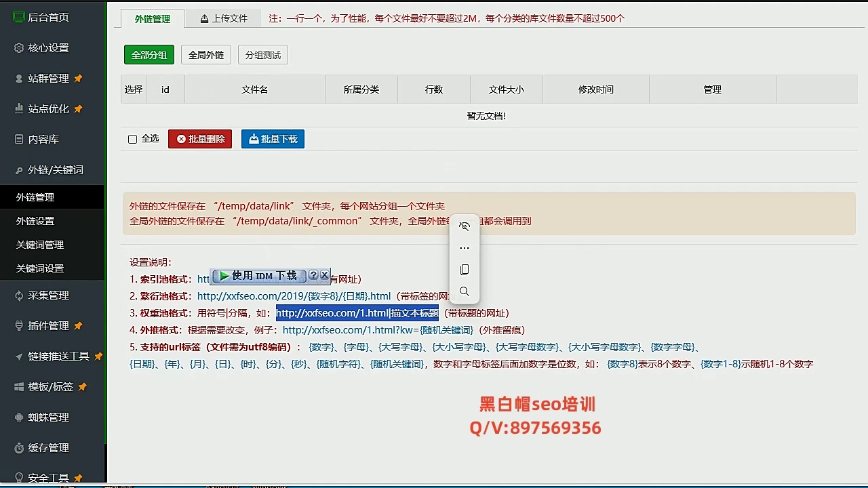Click the 内容库 document icon
The image size is (868, 488).
[19, 139]
